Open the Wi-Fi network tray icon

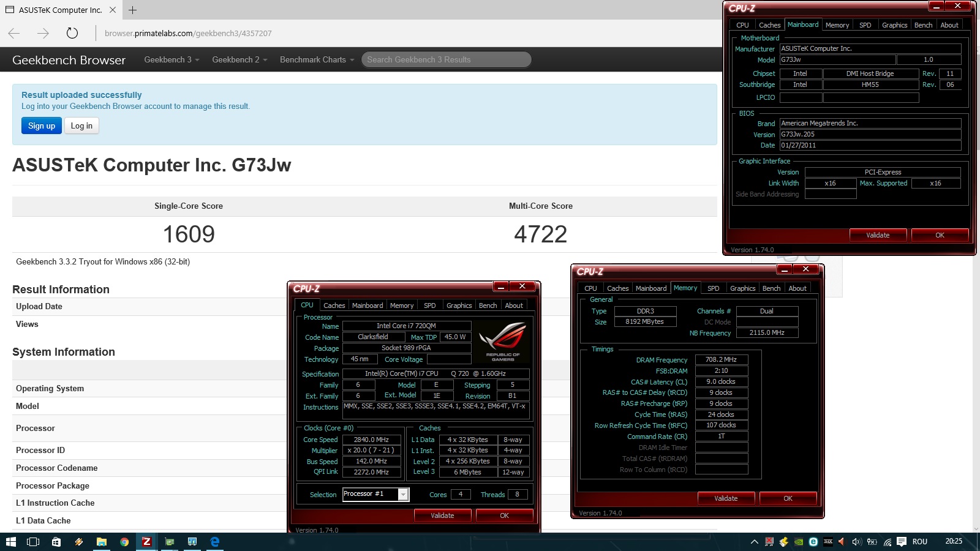coord(887,542)
